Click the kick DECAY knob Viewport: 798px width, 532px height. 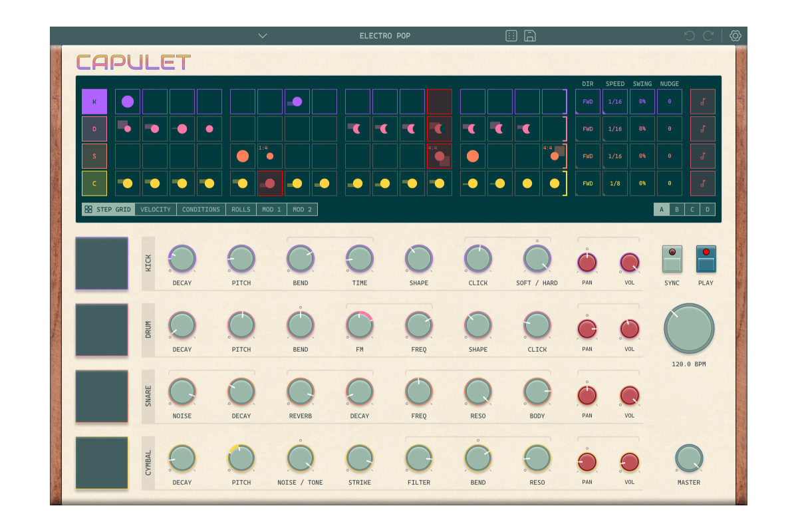(x=182, y=259)
